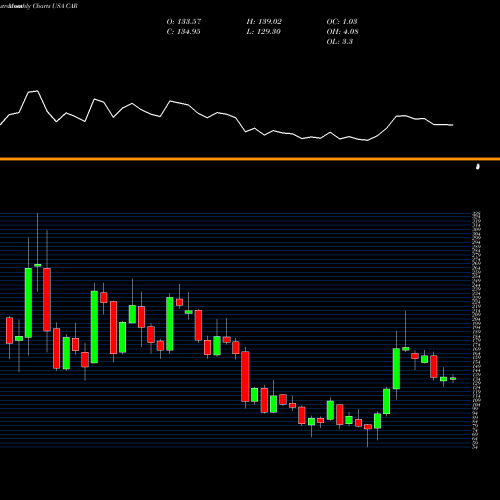Select the low price value L: 129.30
This screenshot has width=500, height=500.
(x=263, y=32)
